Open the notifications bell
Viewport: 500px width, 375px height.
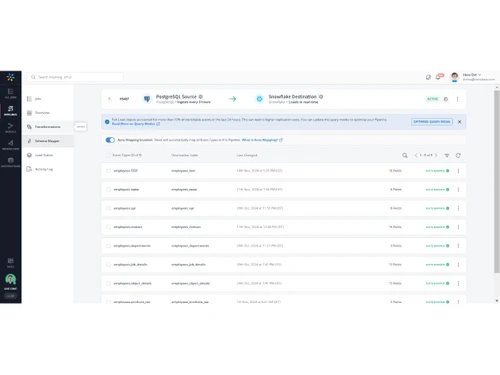(x=439, y=77)
